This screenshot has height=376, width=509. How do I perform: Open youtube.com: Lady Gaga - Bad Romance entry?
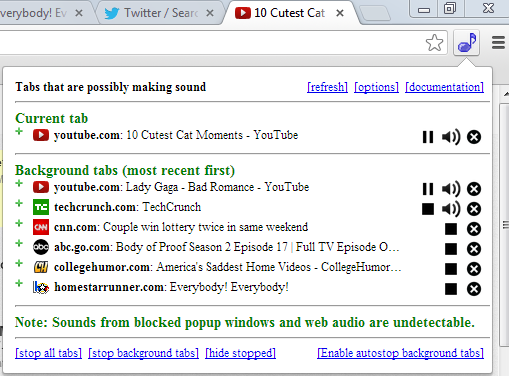(x=182, y=187)
